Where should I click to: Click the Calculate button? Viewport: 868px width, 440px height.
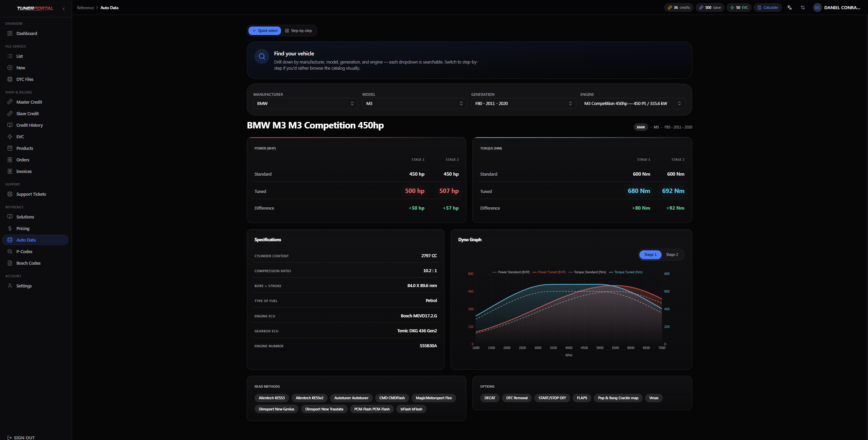pyautogui.click(x=768, y=7)
